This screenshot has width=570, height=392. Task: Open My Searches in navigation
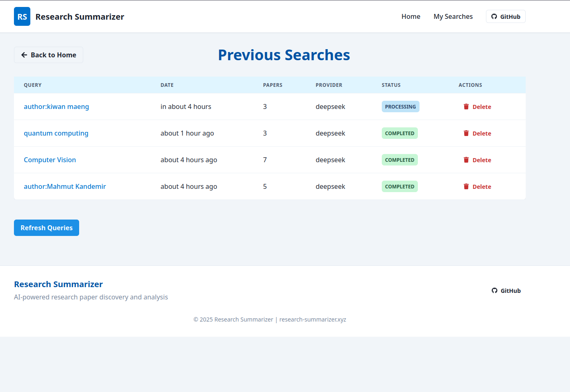pyautogui.click(x=453, y=16)
